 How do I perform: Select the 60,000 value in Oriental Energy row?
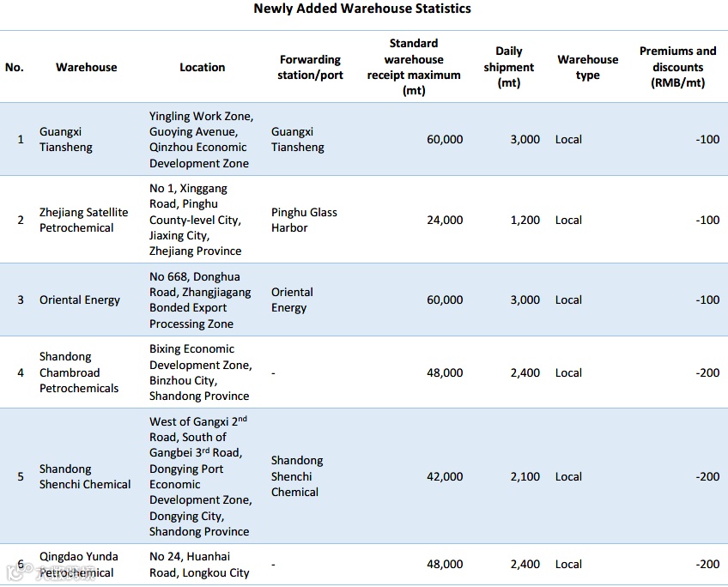pos(445,300)
